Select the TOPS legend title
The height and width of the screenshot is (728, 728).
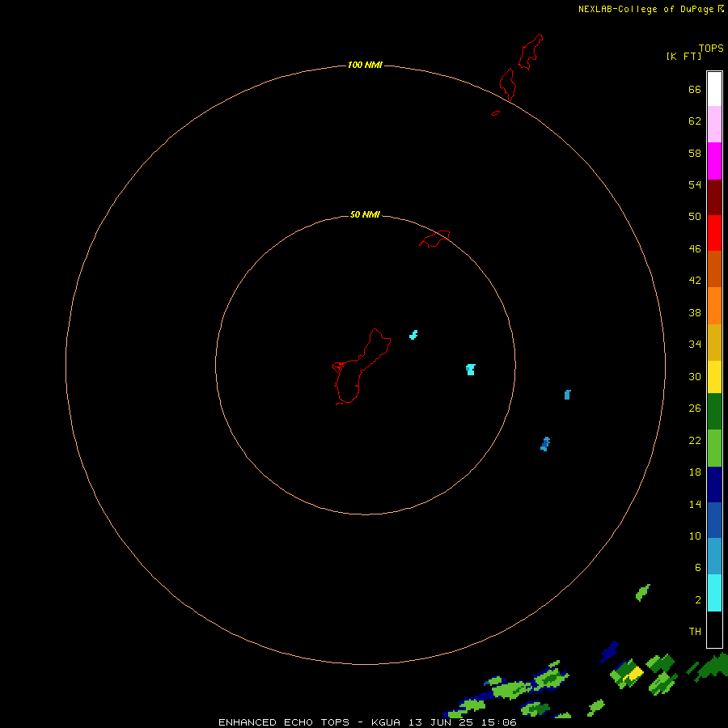711,48
